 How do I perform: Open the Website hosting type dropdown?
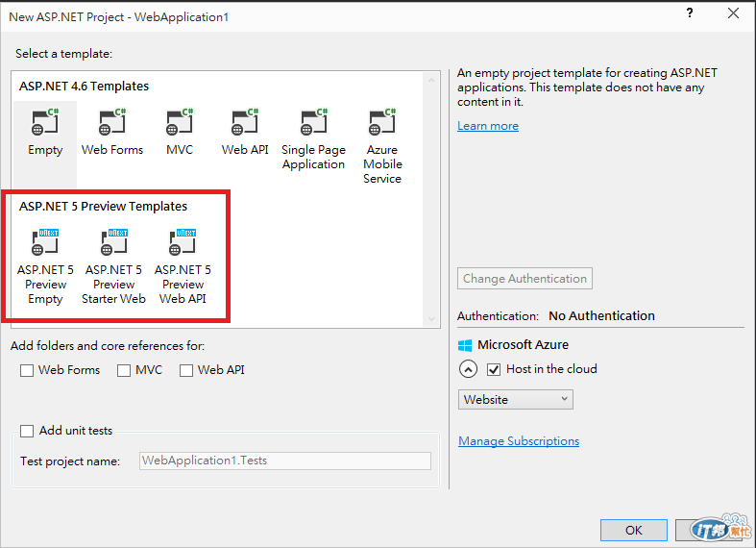(x=516, y=399)
